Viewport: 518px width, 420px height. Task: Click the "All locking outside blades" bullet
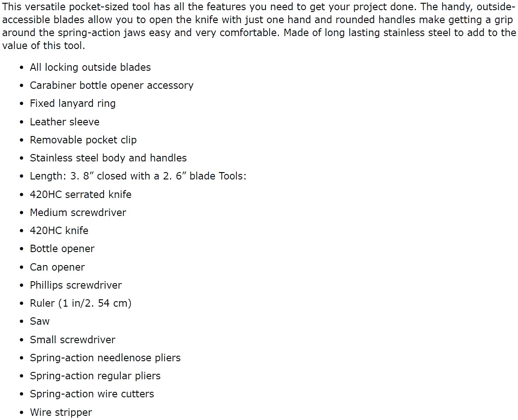click(x=90, y=68)
